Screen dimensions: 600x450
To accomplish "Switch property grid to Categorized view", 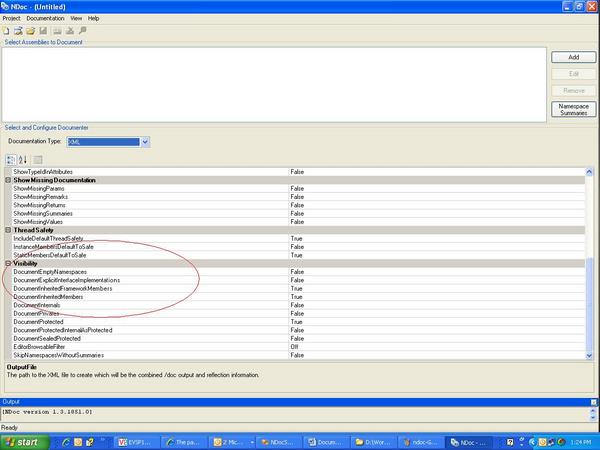I will (11, 160).
